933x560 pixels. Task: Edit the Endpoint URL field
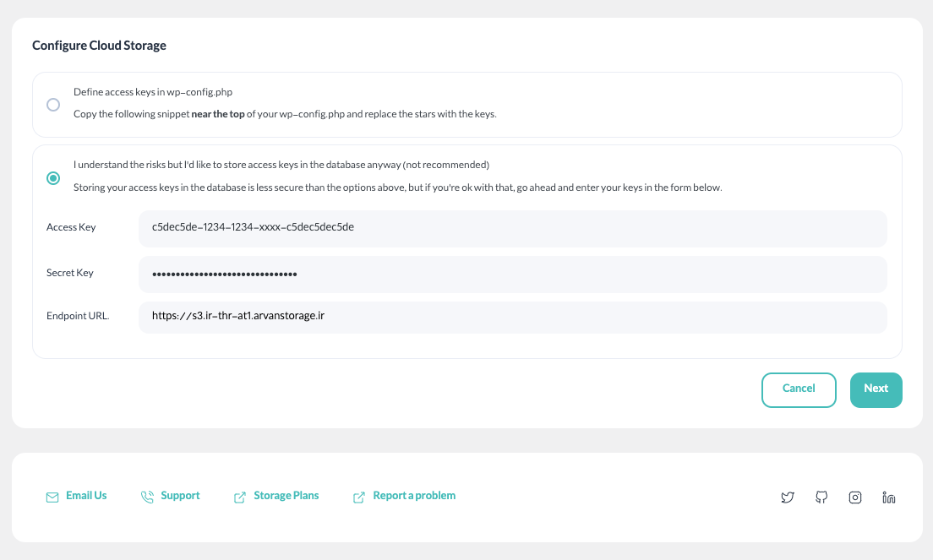pos(512,317)
